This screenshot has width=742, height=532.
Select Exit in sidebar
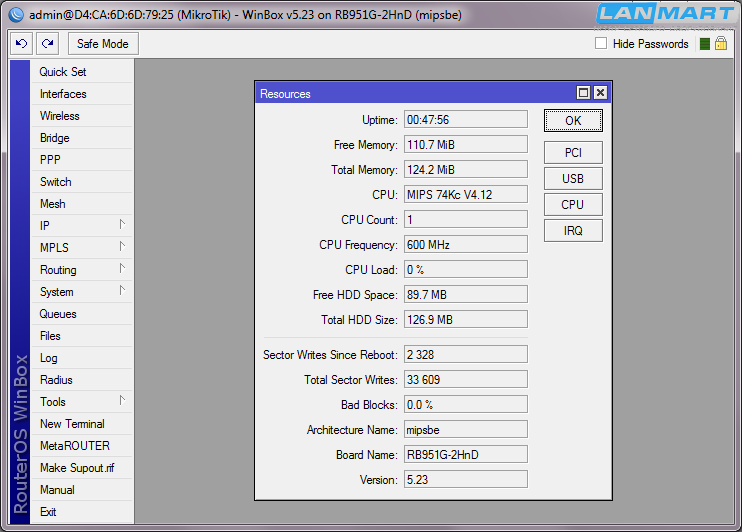coord(81,512)
